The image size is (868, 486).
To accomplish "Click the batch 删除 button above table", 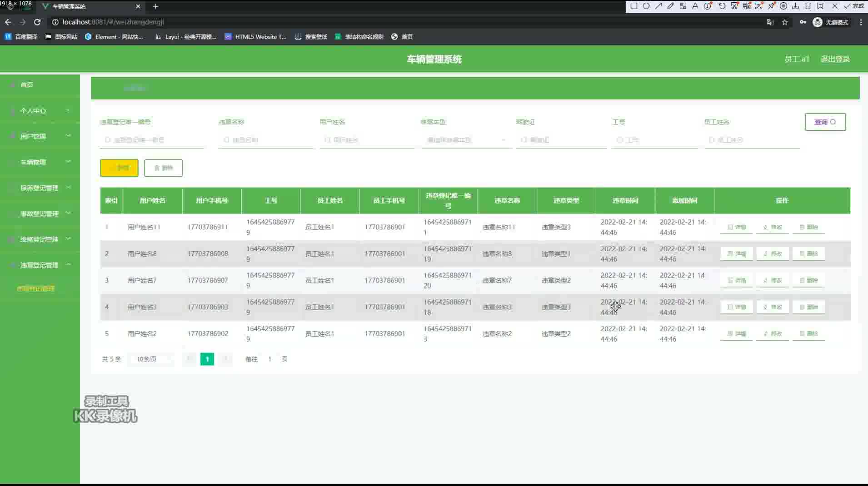I will pos(163,168).
